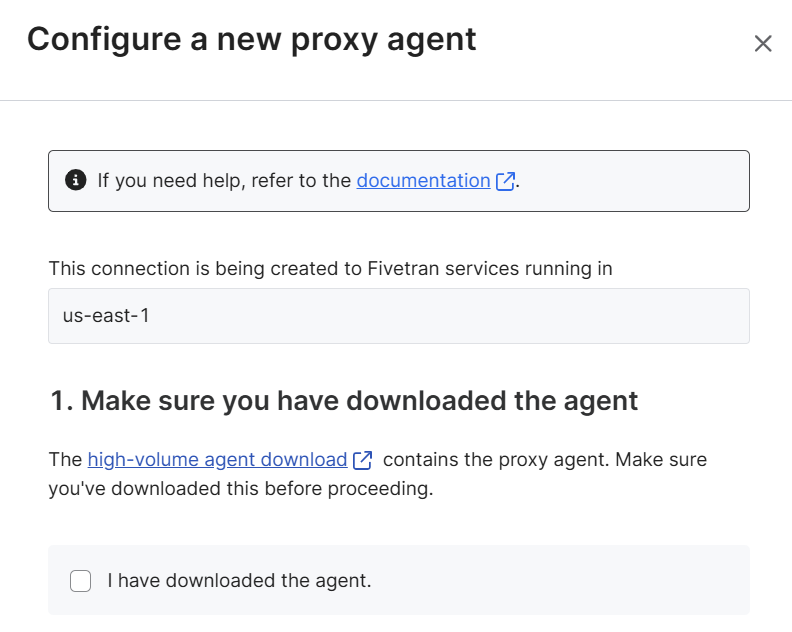Viewport: 792px width, 632px height.
Task: Click the '1. Make sure you have downloaded the agent' heading
Action: (344, 401)
